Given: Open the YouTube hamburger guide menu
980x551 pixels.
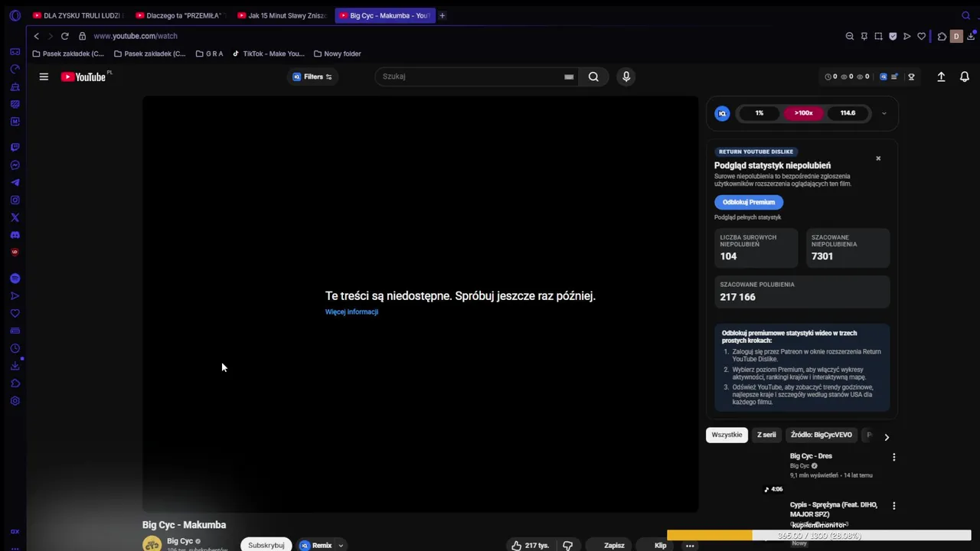Looking at the screenshot, I should pyautogui.click(x=44, y=77).
